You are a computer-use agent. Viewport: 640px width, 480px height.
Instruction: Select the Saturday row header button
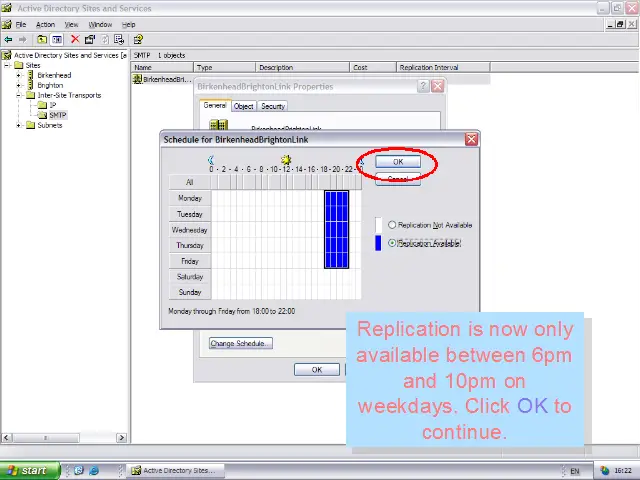click(x=190, y=276)
